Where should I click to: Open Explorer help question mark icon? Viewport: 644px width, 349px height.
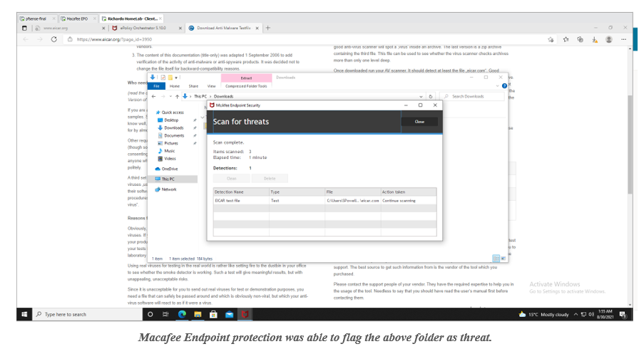pos(504,85)
